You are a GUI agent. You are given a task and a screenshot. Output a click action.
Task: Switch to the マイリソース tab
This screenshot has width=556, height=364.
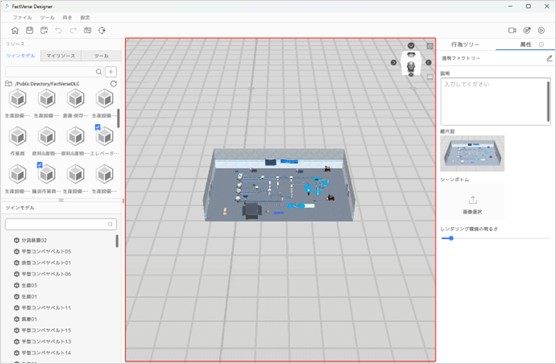point(61,56)
